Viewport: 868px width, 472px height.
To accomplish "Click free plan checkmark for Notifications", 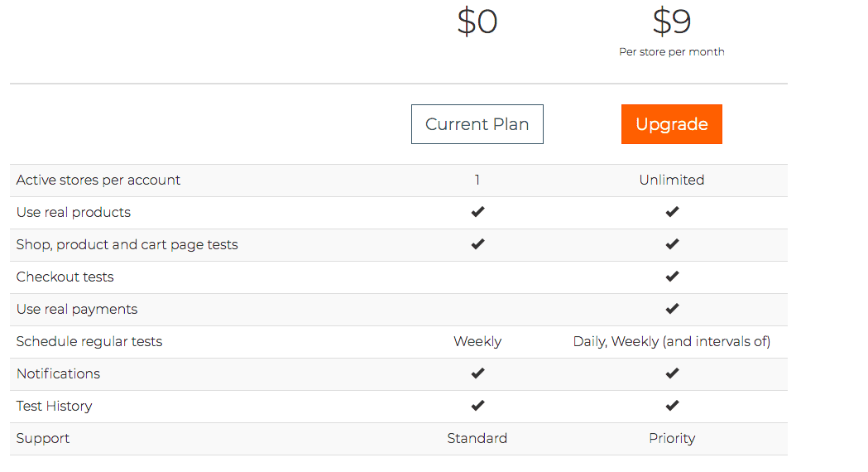I will coord(477,373).
